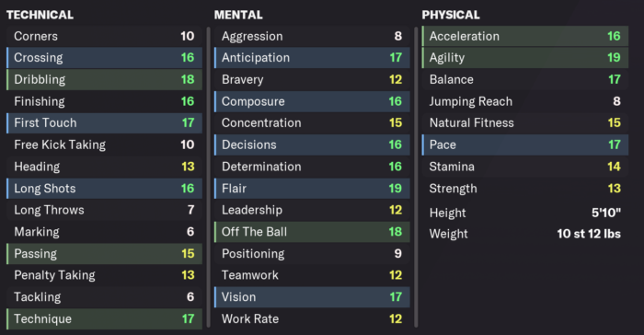Select the Passing attribute row

104,254
